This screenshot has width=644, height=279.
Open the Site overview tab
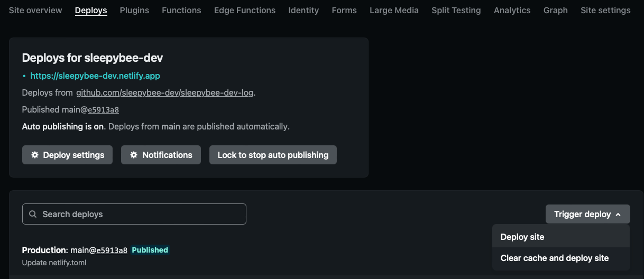pyautogui.click(x=35, y=10)
